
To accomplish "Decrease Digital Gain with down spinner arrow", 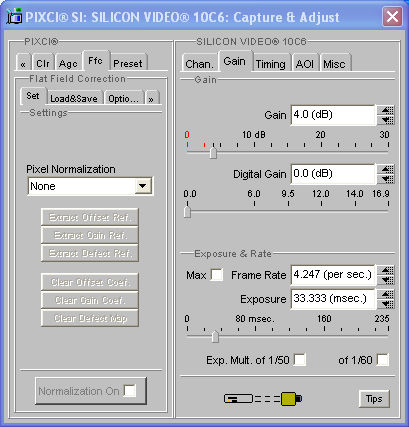I will [x=386, y=179].
